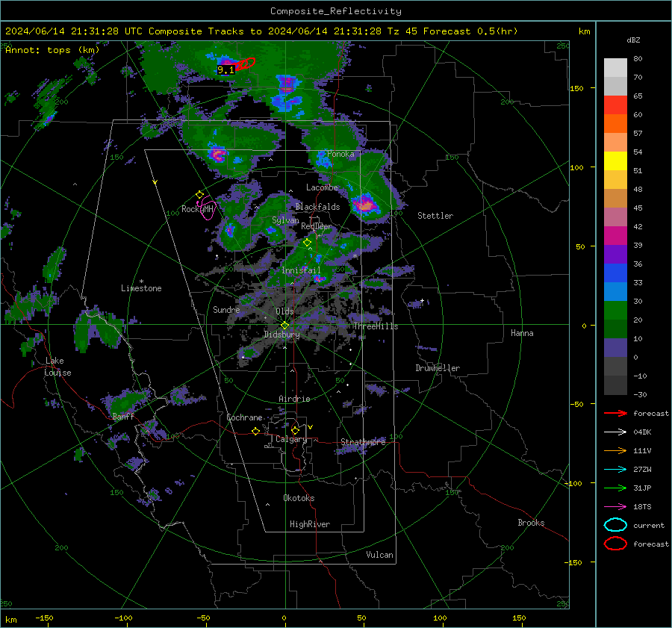This screenshot has width=672, height=628.
Task: Click the storm cell core west of Ponoka
Action: tap(218, 154)
